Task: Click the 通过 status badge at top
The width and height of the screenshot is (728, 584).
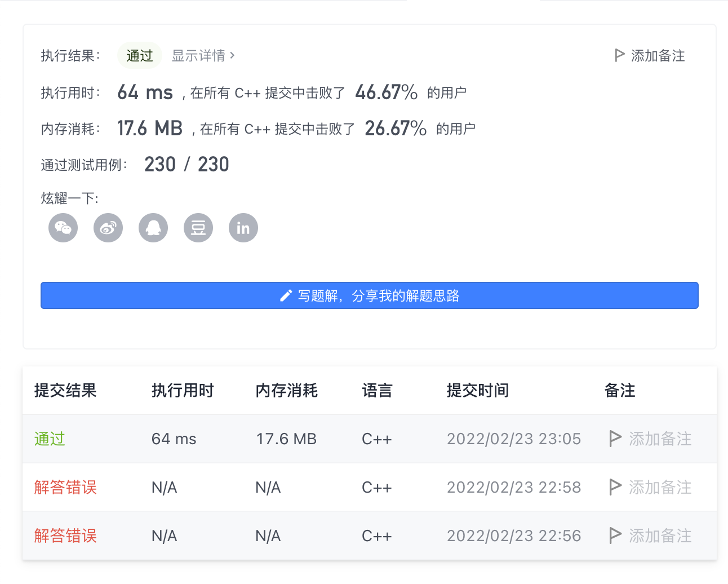Action: tap(140, 55)
